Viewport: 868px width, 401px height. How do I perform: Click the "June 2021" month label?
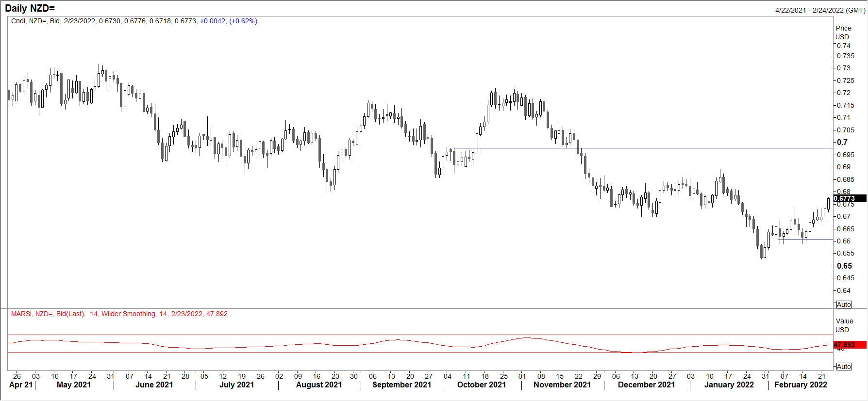[x=154, y=385]
